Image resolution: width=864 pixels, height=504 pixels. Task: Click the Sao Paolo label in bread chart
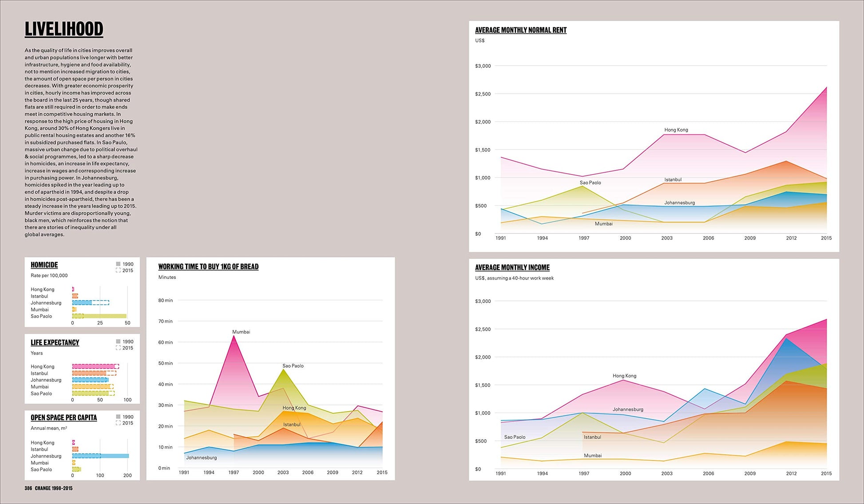pyautogui.click(x=293, y=366)
